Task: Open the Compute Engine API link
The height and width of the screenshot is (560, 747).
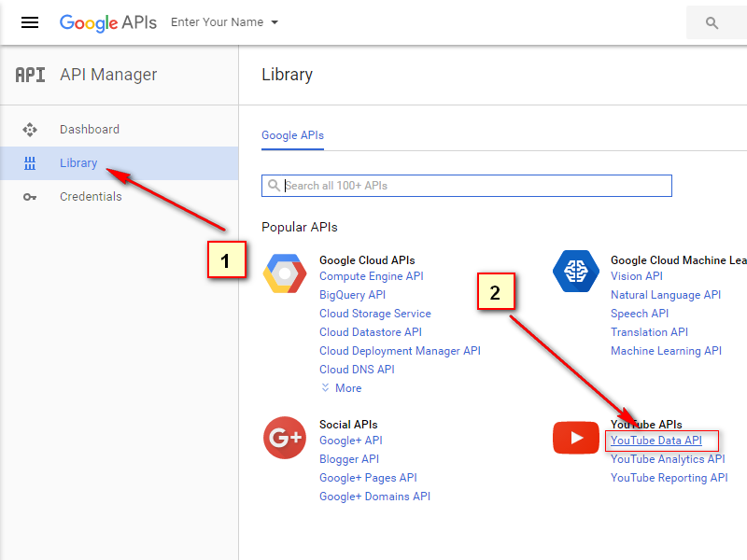Action: 371,276
